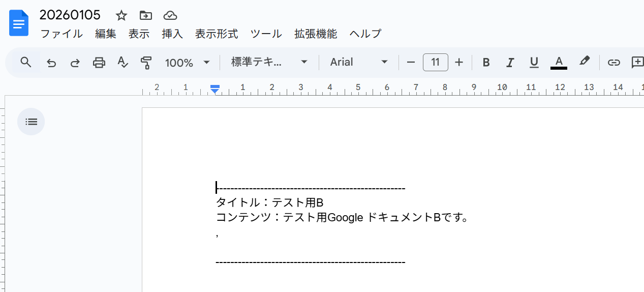Open the text color picker
644x292 pixels.
(559, 63)
